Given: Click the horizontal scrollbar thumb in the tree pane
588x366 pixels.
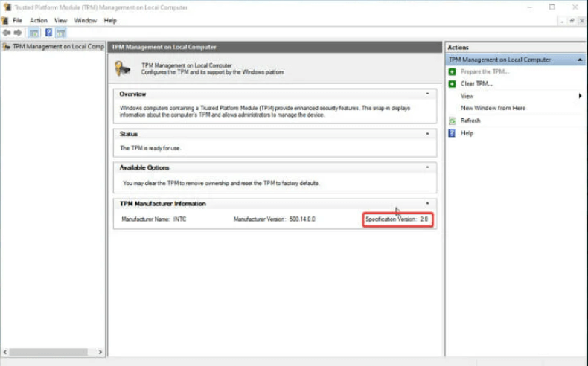Looking at the screenshot, I should point(48,352).
